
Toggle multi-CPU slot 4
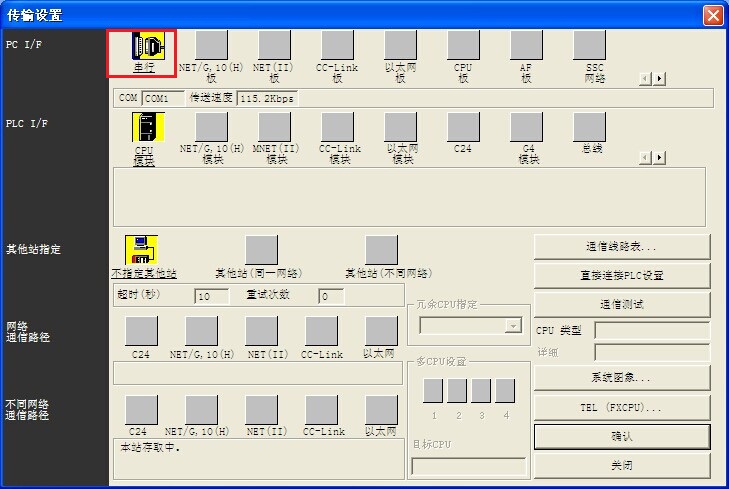click(x=505, y=390)
